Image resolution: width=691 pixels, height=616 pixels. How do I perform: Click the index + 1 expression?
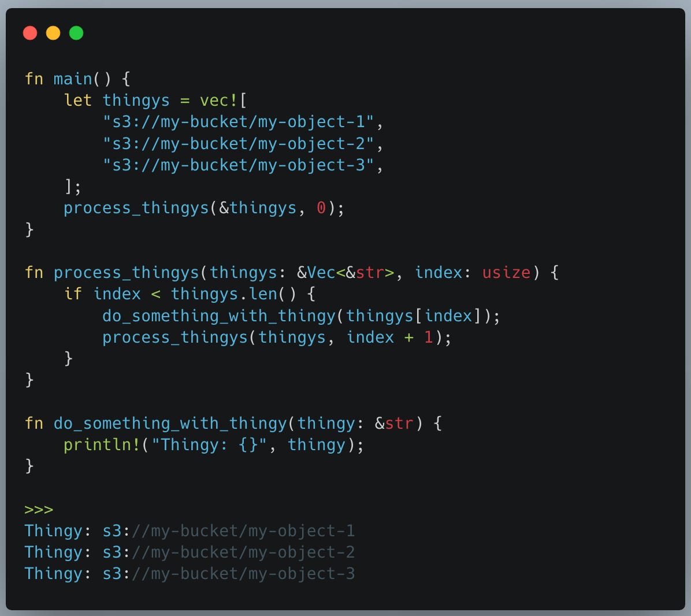click(389, 337)
